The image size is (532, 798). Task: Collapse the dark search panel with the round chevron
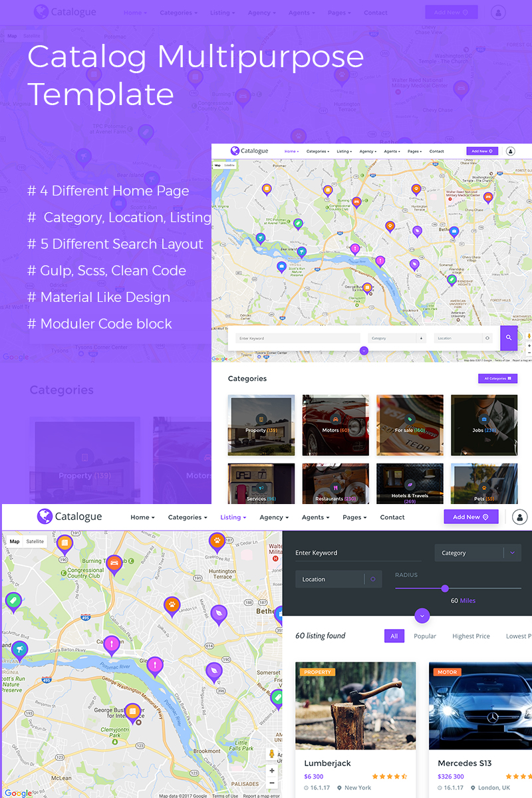422,616
